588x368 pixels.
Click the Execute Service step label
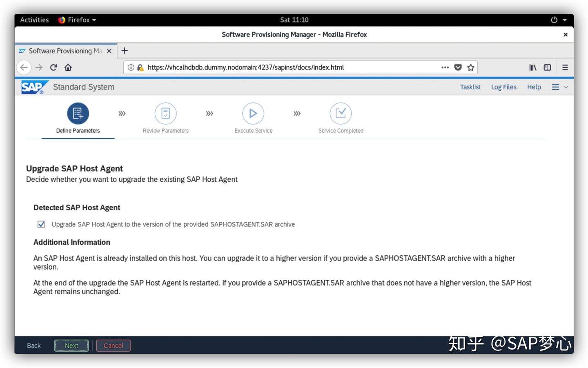253,131
